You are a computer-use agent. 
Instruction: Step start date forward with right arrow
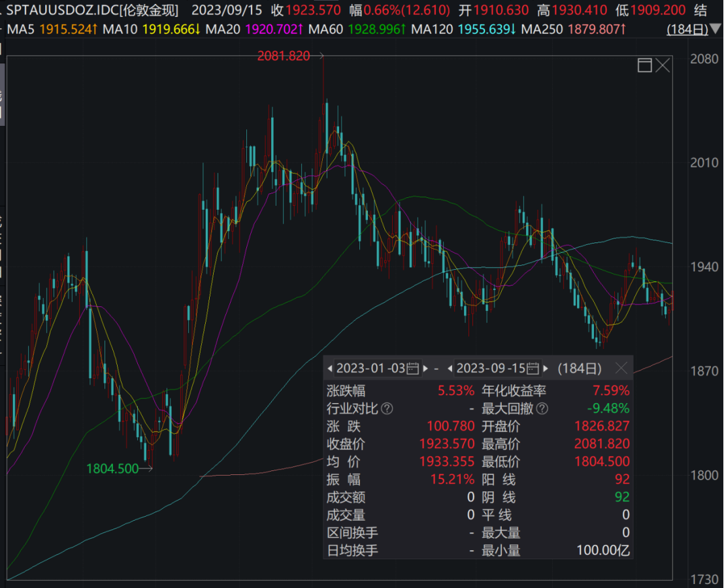426,368
